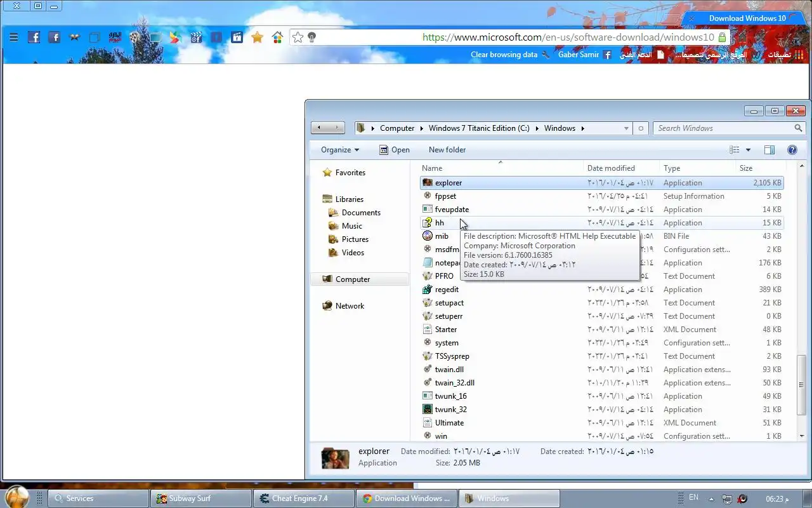Click the gold star bookmark icon
812x508 pixels.
pyautogui.click(x=257, y=37)
